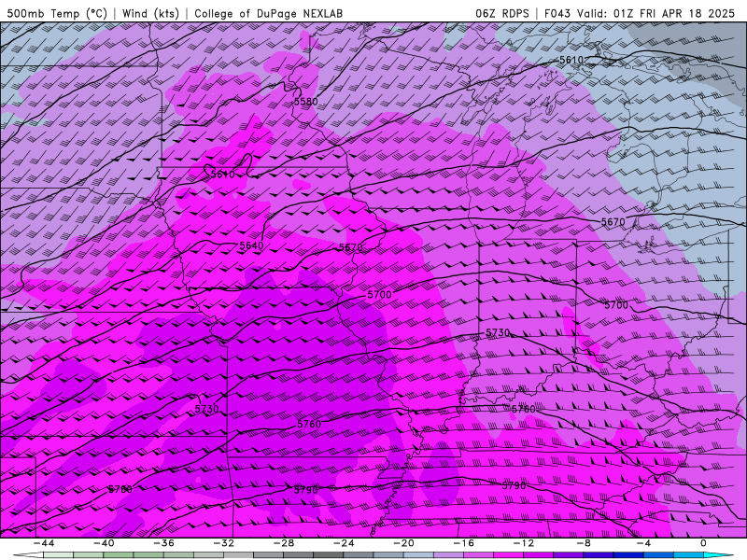
Task: Click the -24 colorbar tick label
Action: click(344, 543)
